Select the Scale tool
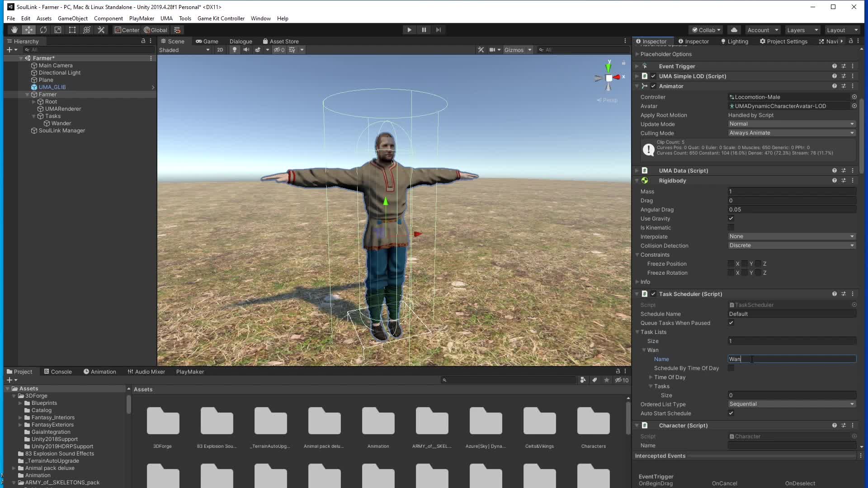 pyautogui.click(x=58, y=29)
